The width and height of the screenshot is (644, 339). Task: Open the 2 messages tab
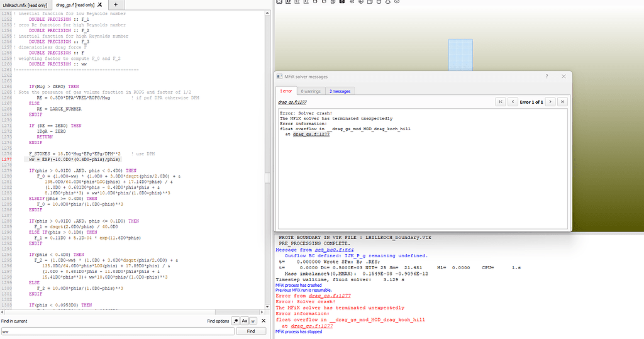coord(340,91)
